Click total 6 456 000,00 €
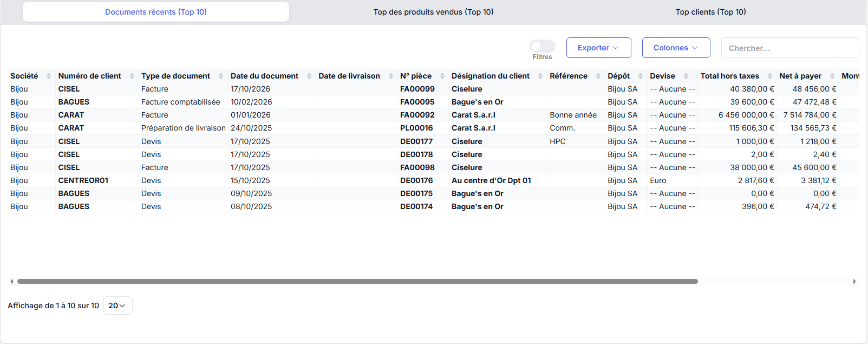Image resolution: width=868 pixels, height=344 pixels. click(746, 115)
